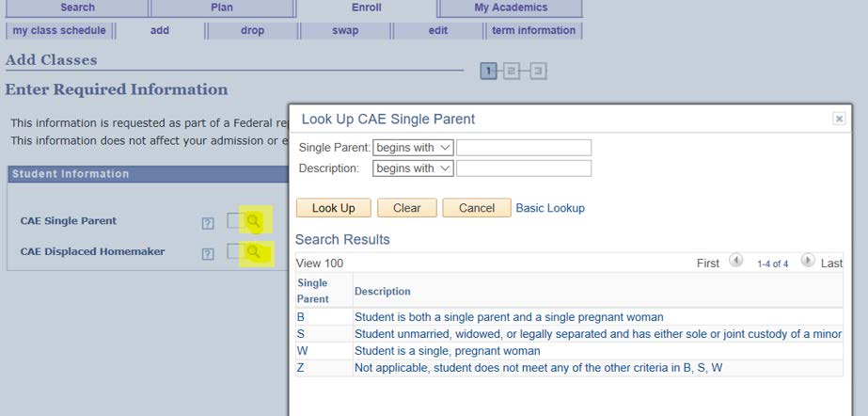Expand Single Parent 'begins with' operator dropdown
868x416 pixels.
(413, 148)
